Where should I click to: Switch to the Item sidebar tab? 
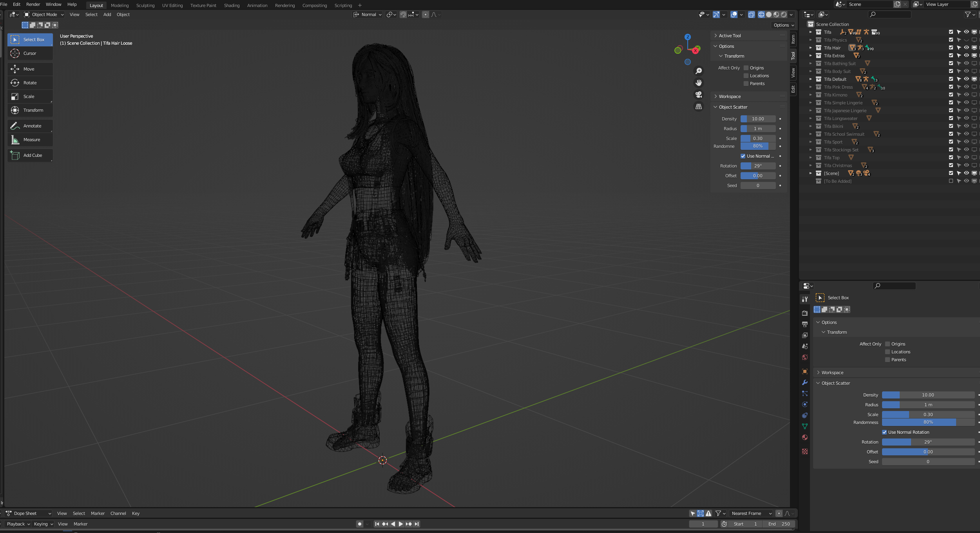pyautogui.click(x=793, y=39)
